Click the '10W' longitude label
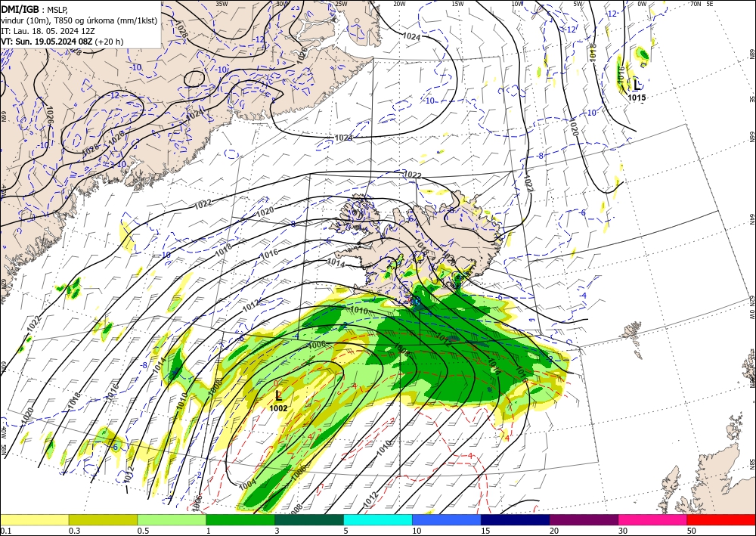756x536 pixels. 517,4
